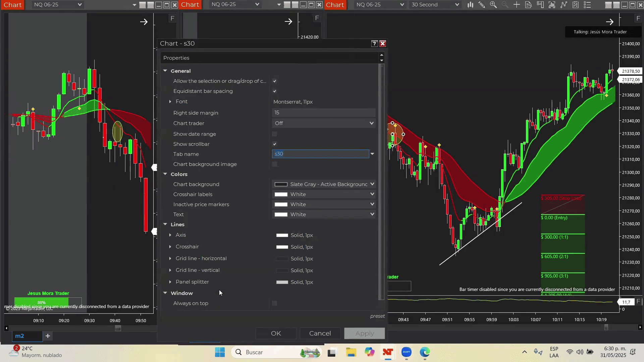Open Text White color dropdown
Screen dimensions: 644x362
click(x=324, y=215)
